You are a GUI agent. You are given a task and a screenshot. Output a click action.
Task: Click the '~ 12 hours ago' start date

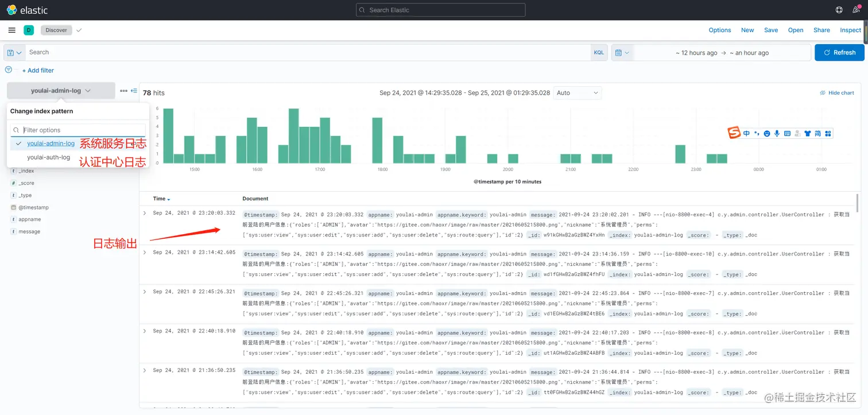696,53
